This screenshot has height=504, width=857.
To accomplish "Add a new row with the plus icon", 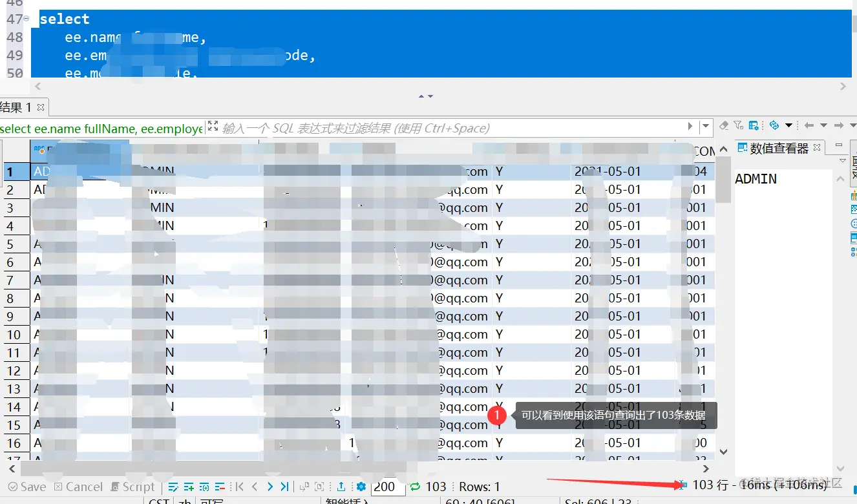I will click(x=189, y=487).
